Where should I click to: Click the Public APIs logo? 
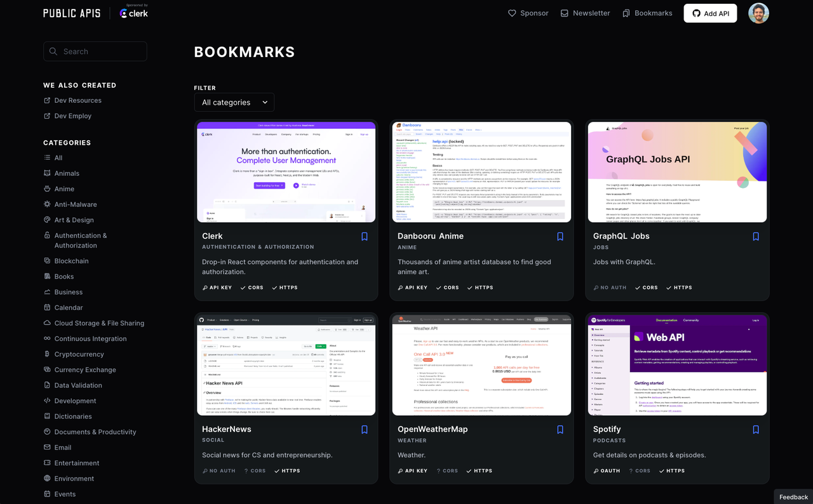point(72,13)
